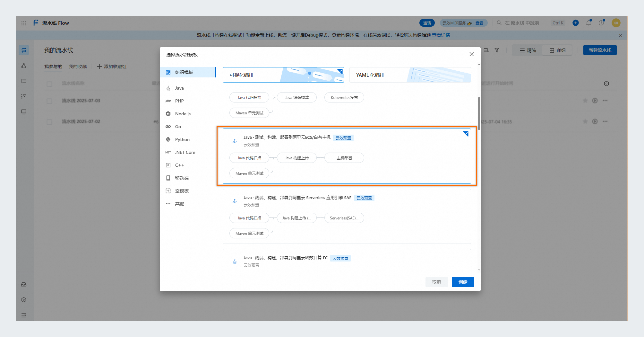Open the inbox icon in left sidebar
The width and height of the screenshot is (644, 337).
tap(24, 284)
